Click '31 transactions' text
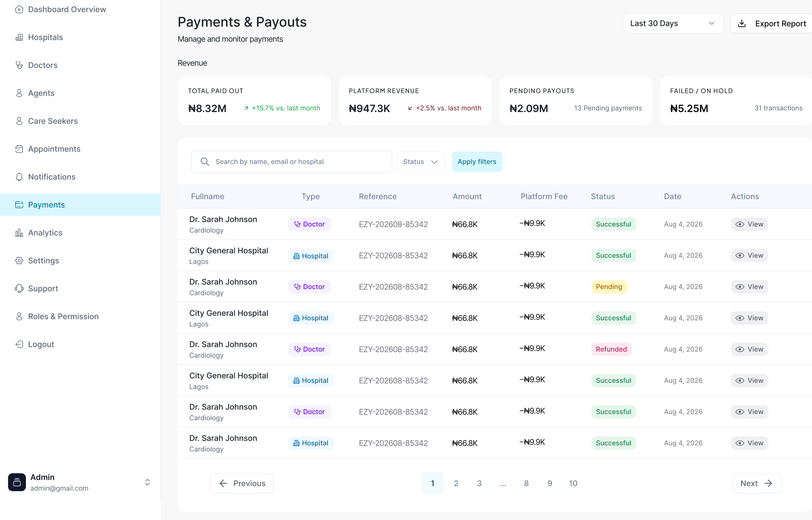 [778, 108]
